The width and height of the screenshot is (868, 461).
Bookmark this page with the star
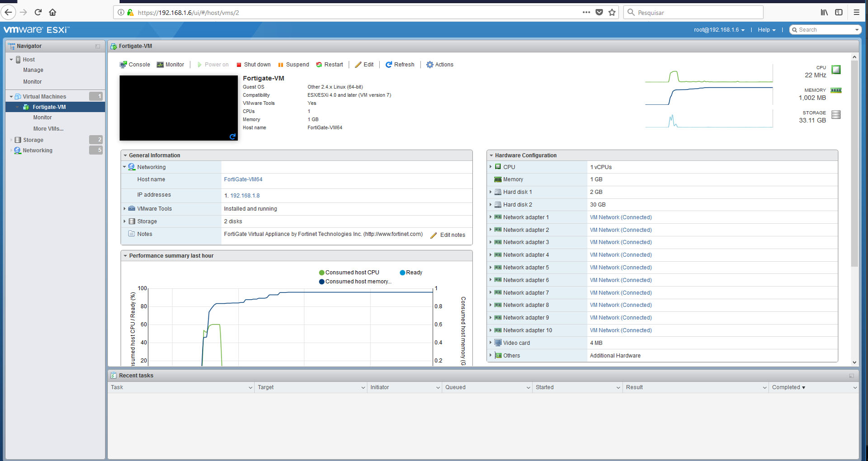coord(612,12)
